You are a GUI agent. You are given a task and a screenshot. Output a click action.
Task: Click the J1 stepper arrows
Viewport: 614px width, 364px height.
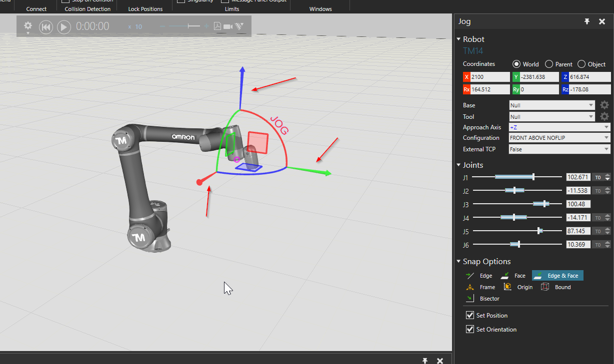[607, 177]
